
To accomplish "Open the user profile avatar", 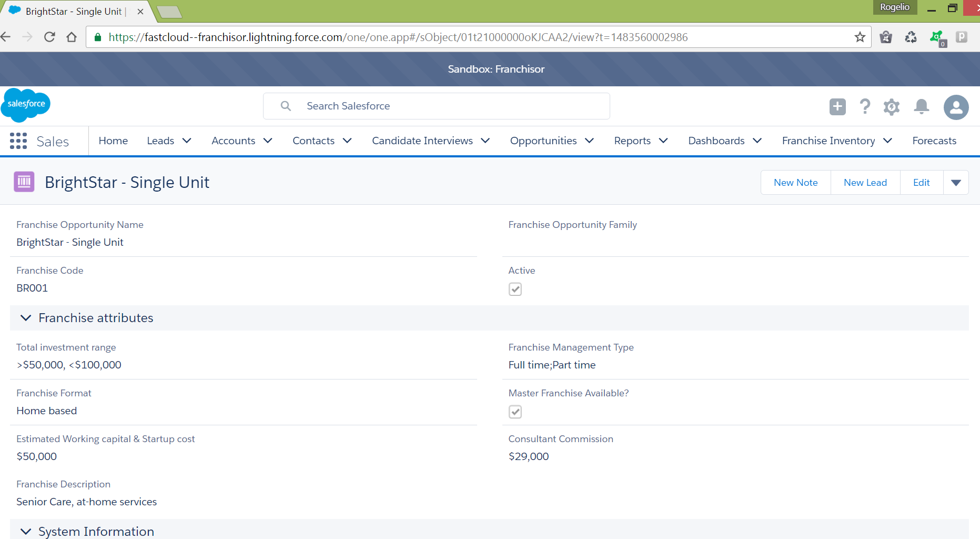I will point(956,107).
